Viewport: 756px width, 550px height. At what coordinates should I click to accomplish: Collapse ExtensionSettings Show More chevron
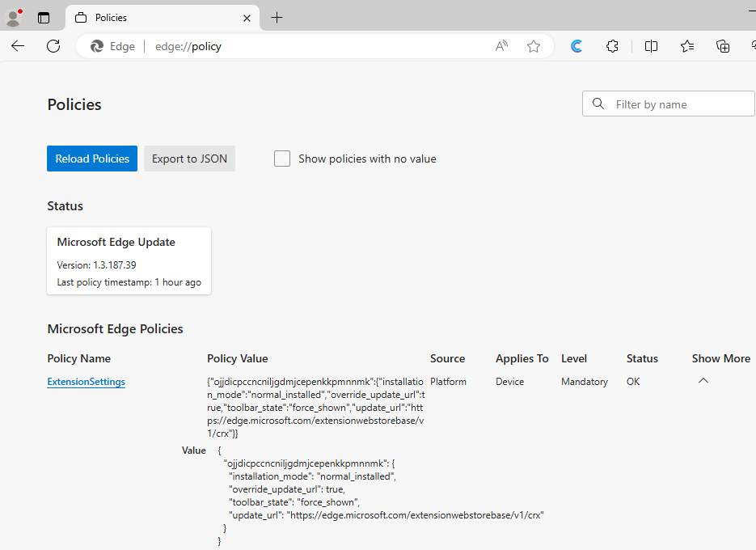[x=703, y=381]
